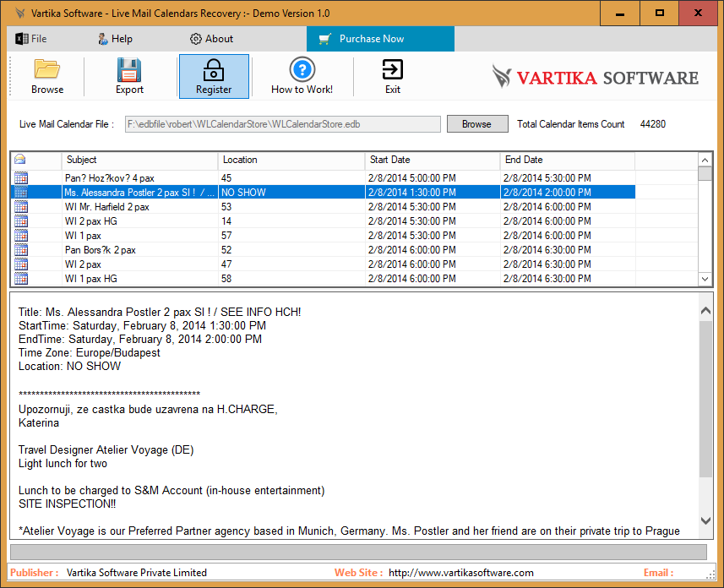
Task: Open the website link http://www.vartikasoftware.com
Action: pos(460,573)
